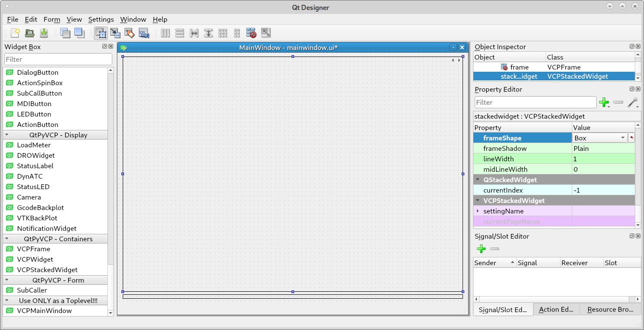
Task: Open the Edit menu
Action: tap(31, 19)
